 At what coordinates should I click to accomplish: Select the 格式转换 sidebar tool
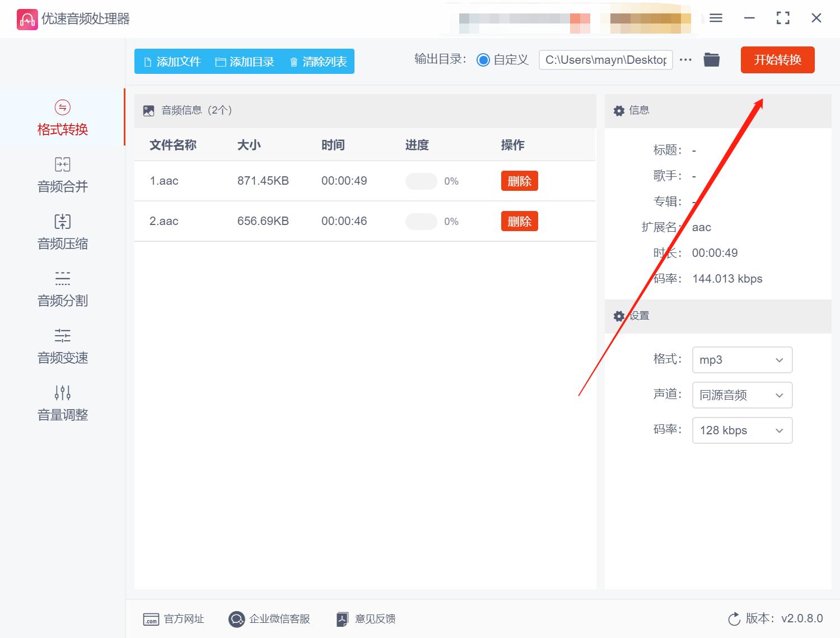click(62, 118)
